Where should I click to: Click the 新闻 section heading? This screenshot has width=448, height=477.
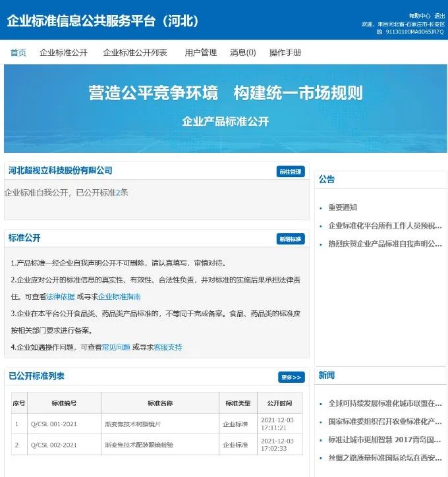coord(327,375)
